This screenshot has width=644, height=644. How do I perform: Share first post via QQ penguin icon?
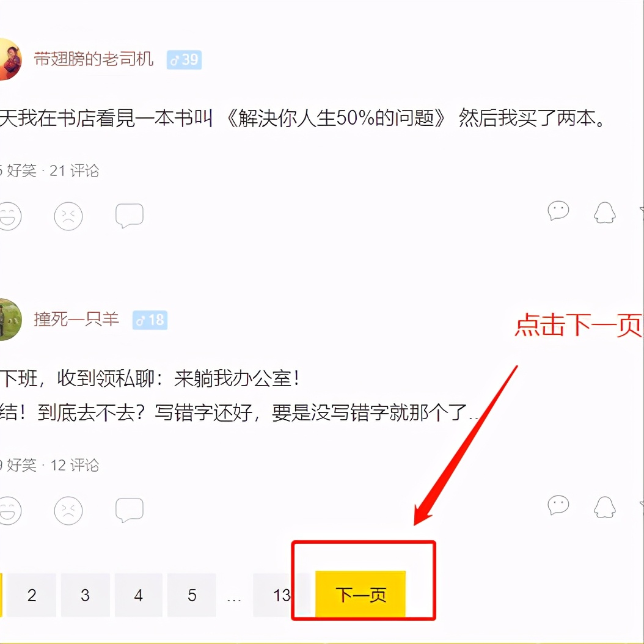pyautogui.click(x=604, y=213)
